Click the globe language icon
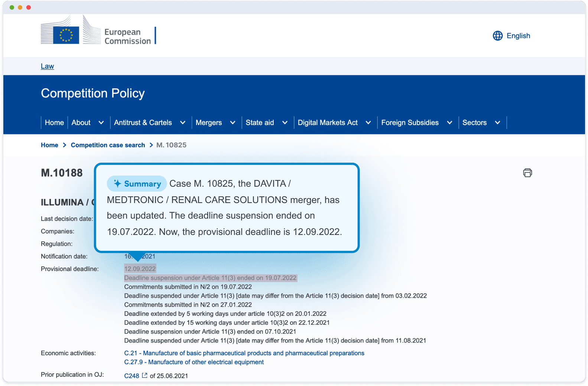The image size is (588, 386). click(498, 36)
